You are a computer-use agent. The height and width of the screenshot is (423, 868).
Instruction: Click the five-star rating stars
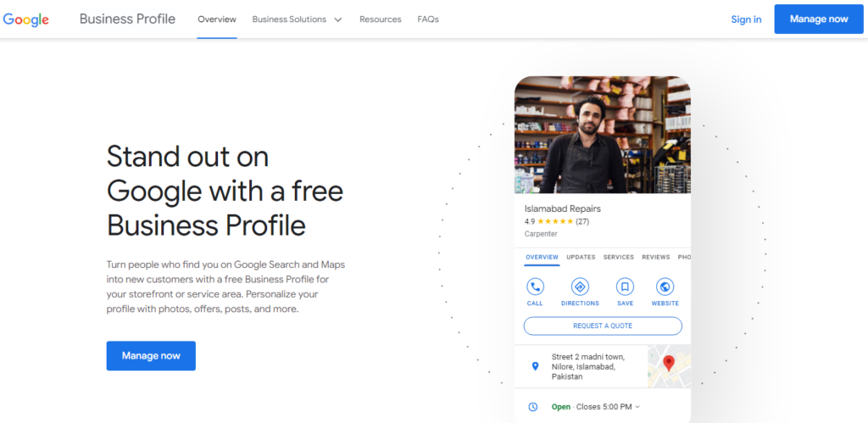555,221
